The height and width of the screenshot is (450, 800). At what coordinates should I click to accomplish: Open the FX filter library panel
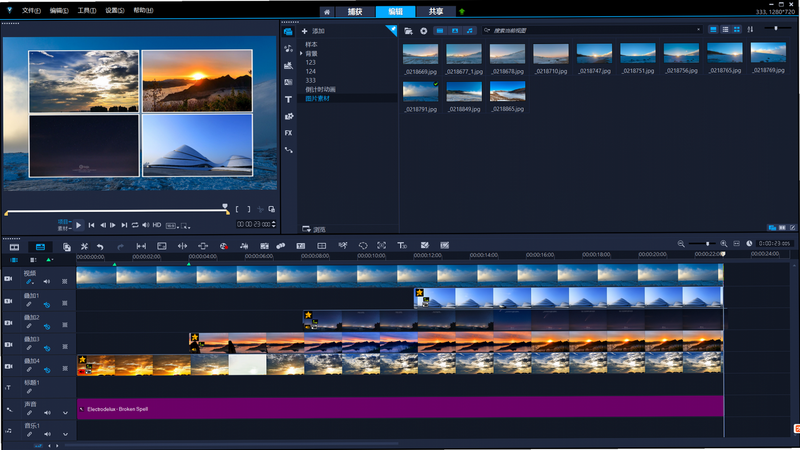point(288,133)
